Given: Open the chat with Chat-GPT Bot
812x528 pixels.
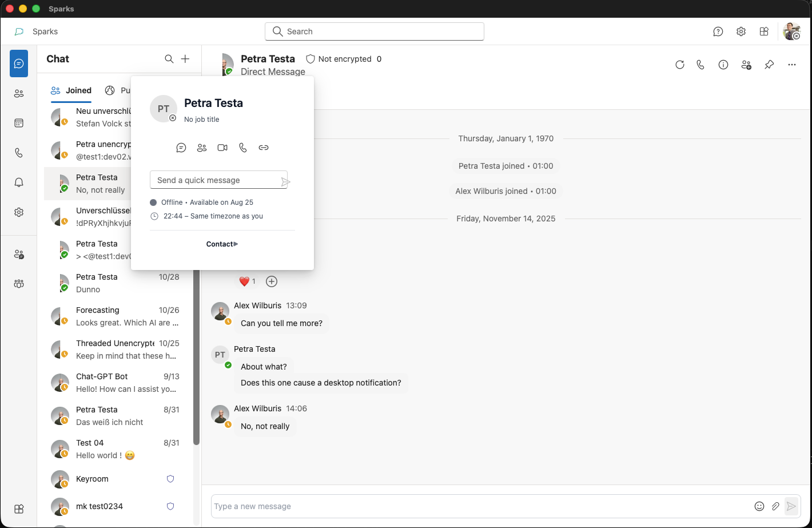Looking at the screenshot, I should pyautogui.click(x=114, y=382).
